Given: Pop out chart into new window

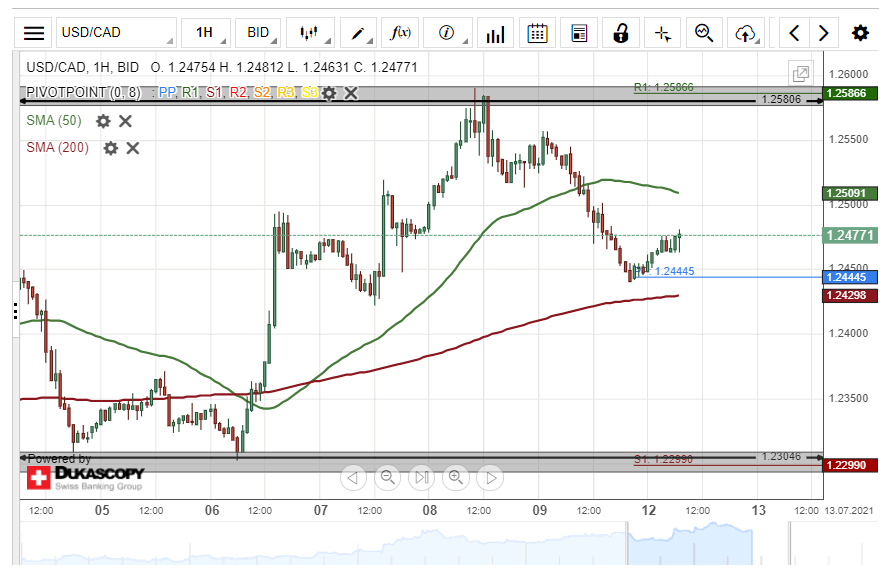Looking at the screenshot, I should (x=800, y=73).
